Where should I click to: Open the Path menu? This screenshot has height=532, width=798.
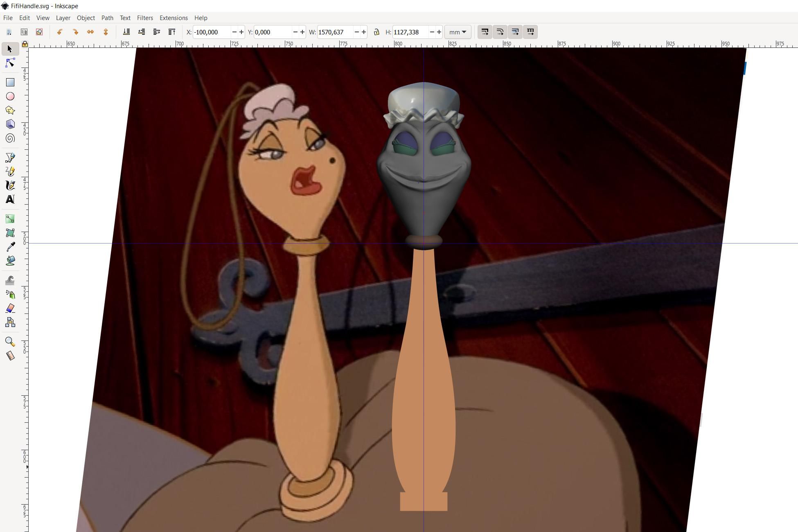107,18
